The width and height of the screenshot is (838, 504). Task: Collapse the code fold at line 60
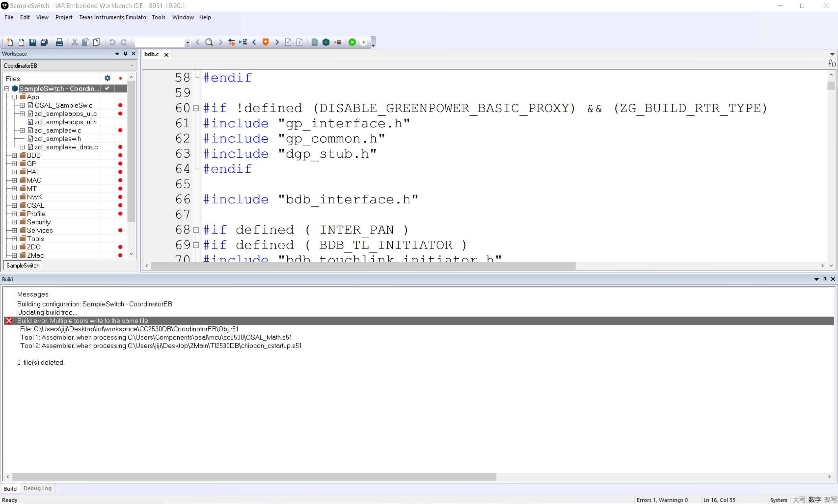click(196, 108)
